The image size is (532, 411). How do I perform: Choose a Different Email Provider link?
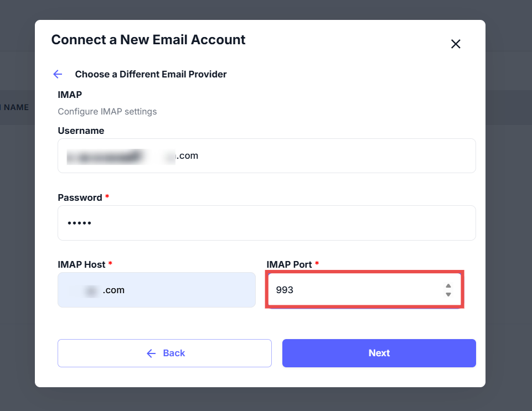coord(151,74)
